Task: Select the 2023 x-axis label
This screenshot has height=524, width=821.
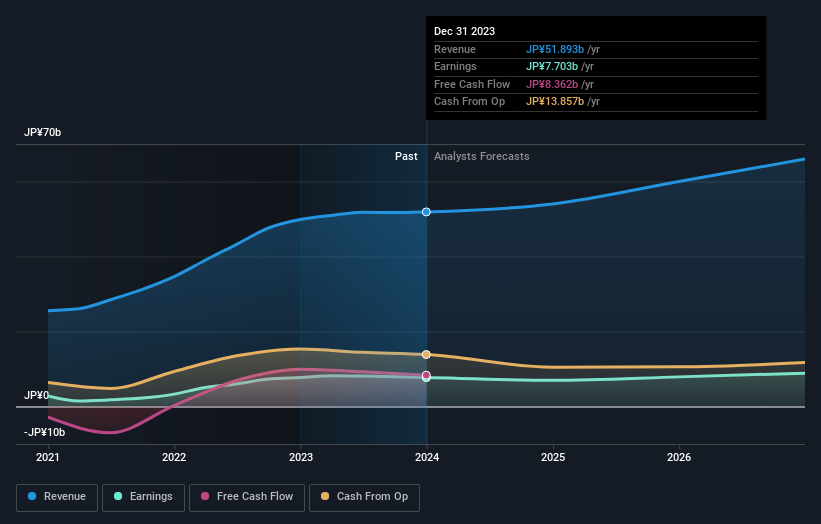Action: pos(301,457)
